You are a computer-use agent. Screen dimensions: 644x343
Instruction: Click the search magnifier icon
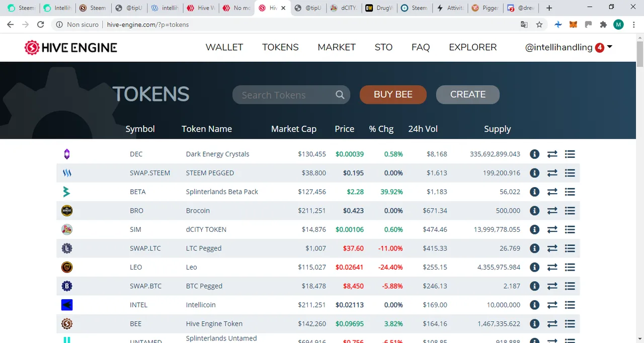(340, 95)
